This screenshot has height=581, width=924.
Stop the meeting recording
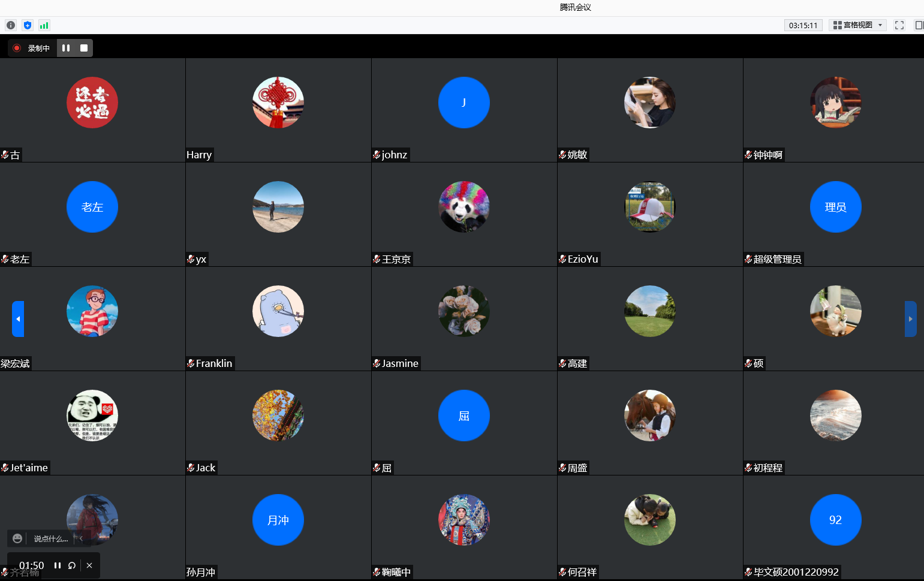(84, 48)
